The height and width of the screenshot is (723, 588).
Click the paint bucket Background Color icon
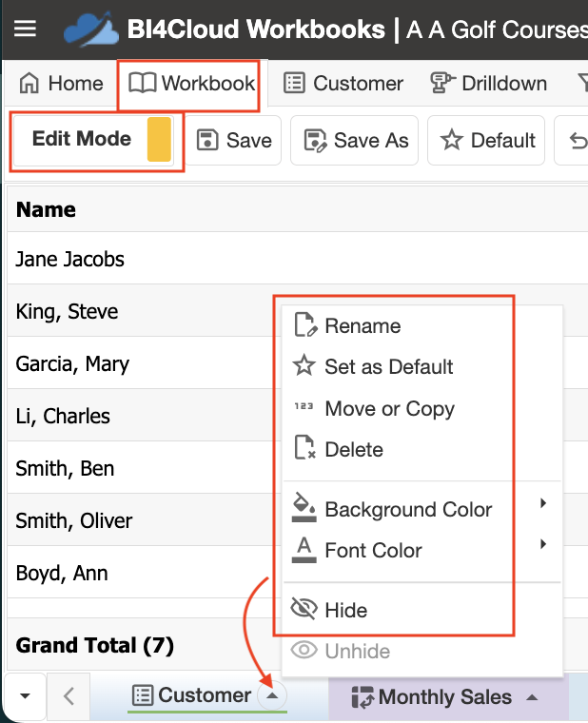(x=304, y=507)
